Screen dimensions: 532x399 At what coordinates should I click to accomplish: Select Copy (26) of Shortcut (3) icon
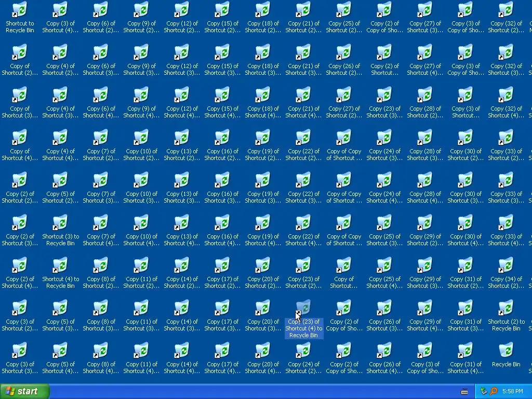coord(384,315)
